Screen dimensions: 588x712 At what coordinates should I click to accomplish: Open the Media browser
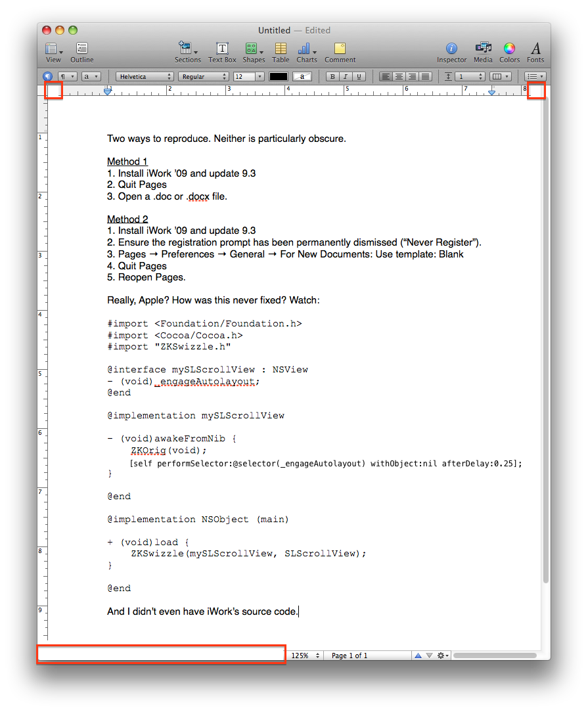483,53
